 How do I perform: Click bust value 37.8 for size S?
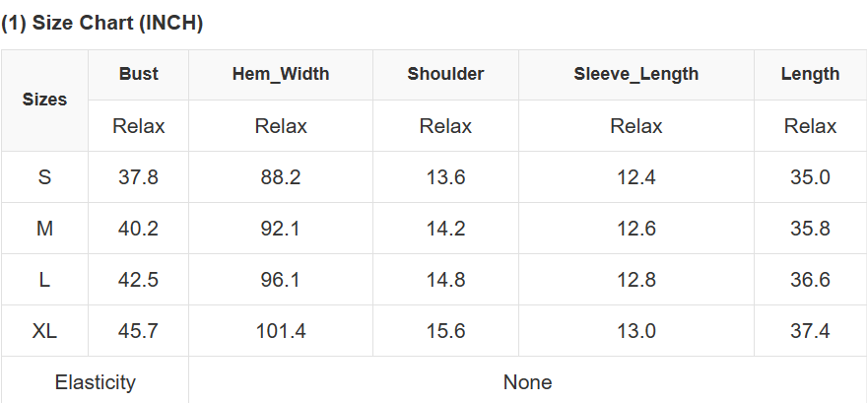[138, 177]
